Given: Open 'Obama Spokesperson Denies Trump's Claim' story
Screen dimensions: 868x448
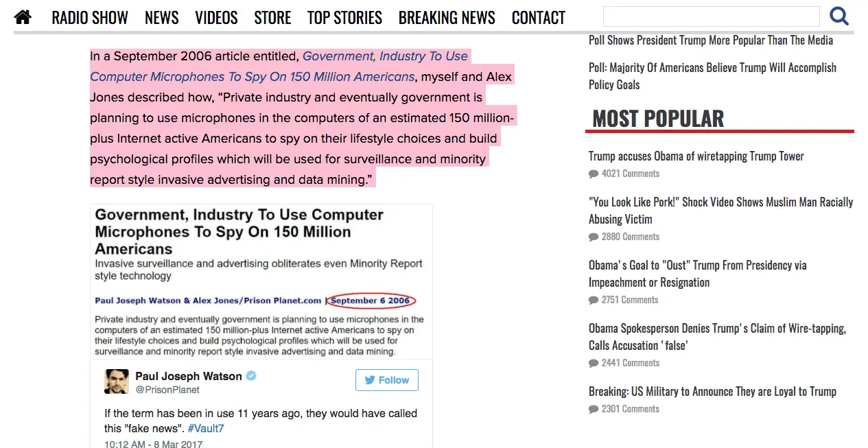Looking at the screenshot, I should click(x=717, y=337).
